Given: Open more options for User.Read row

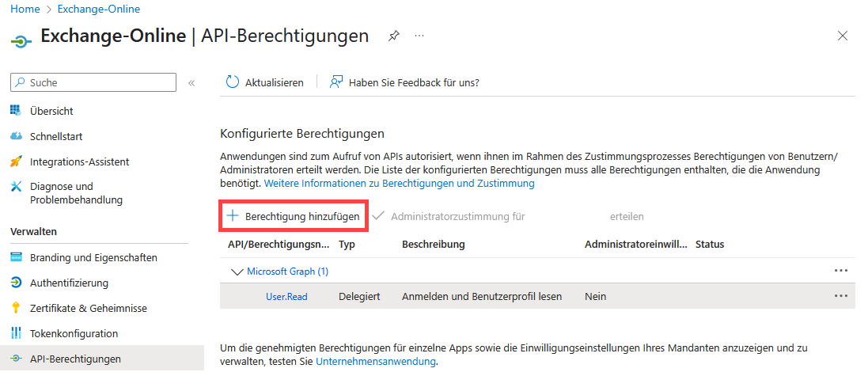Looking at the screenshot, I should (840, 296).
